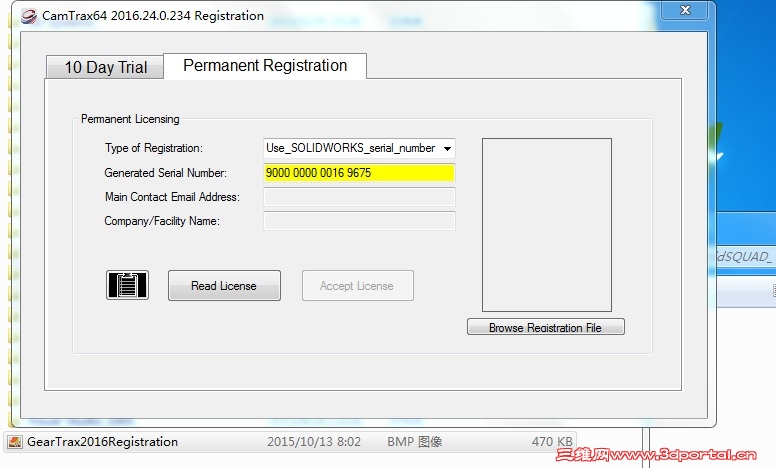Click the CamTrax64 title bar app icon

(29, 16)
